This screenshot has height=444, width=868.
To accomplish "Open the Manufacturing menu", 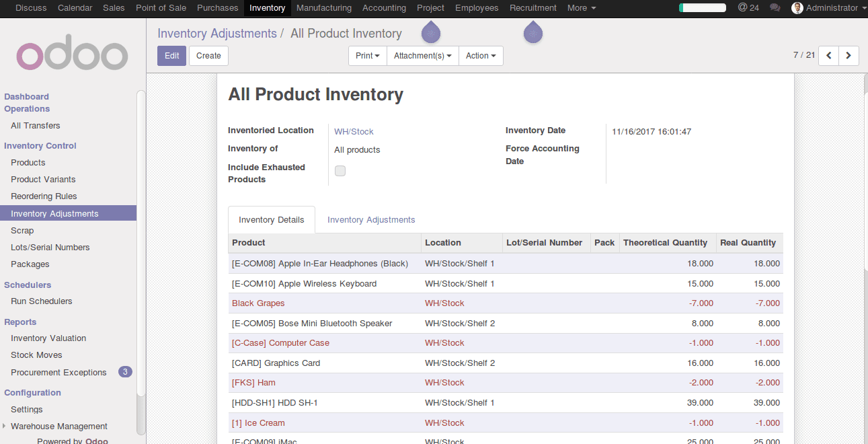I will point(324,8).
